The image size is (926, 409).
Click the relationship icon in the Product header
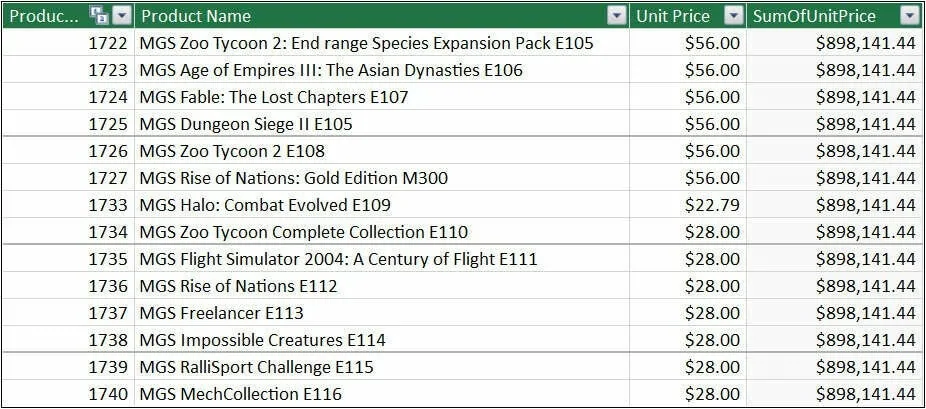(98, 16)
